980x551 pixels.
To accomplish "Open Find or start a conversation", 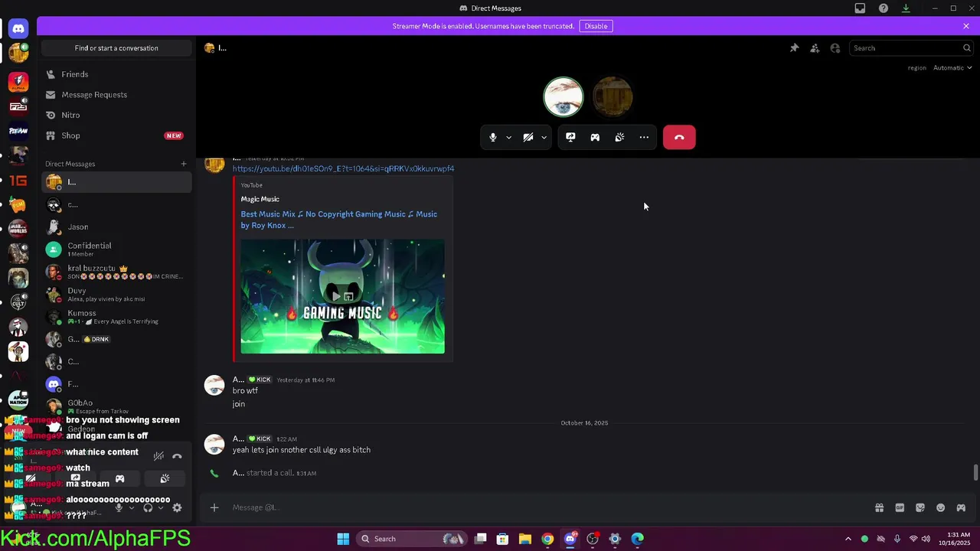I will click(x=116, y=48).
